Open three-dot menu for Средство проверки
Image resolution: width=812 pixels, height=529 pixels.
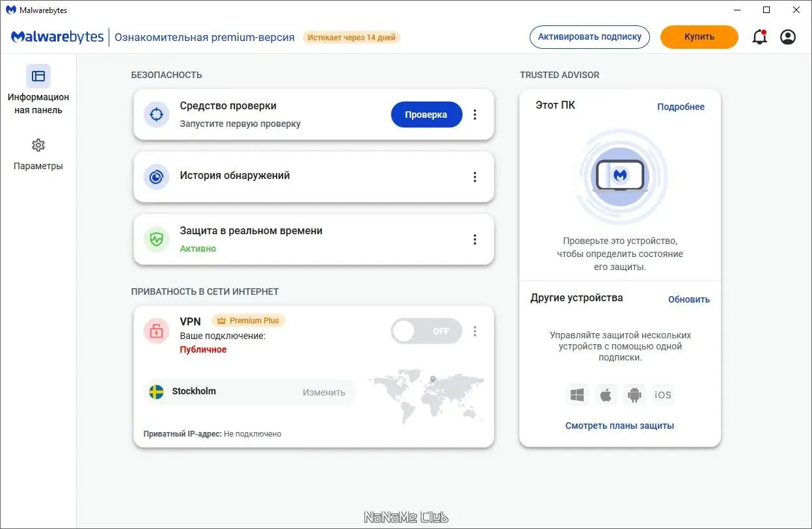coord(475,115)
